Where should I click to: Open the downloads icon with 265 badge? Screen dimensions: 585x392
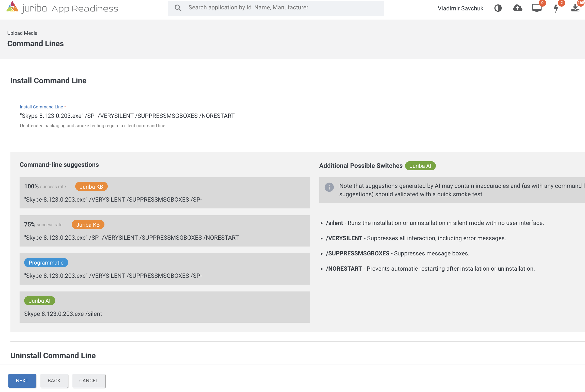pyautogui.click(x=576, y=8)
